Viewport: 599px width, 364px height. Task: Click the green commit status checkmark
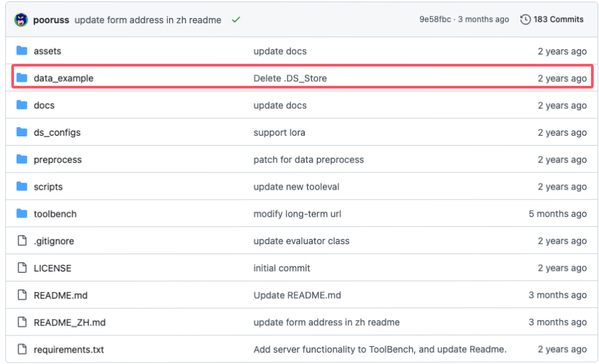coord(236,20)
